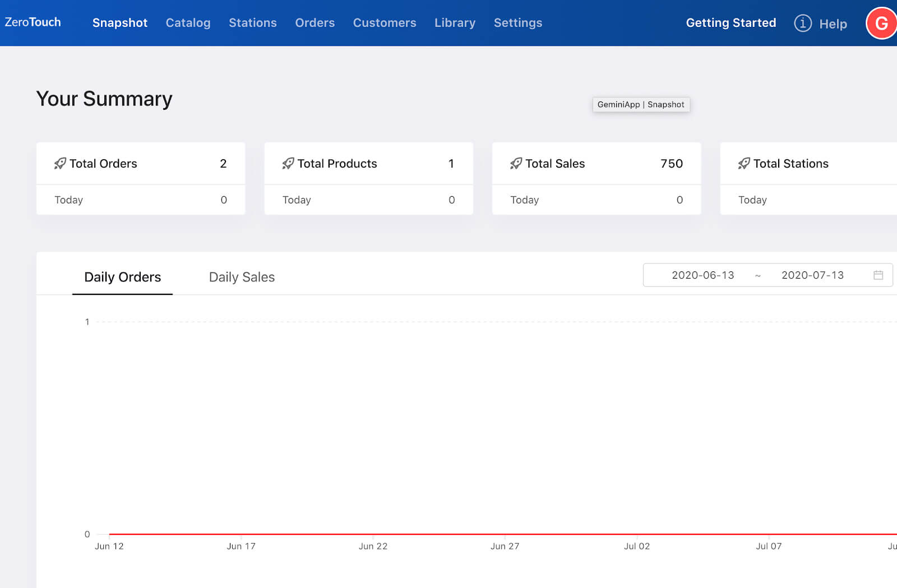Open the Orders section
Image resolution: width=897 pixels, height=588 pixels.
315,22
